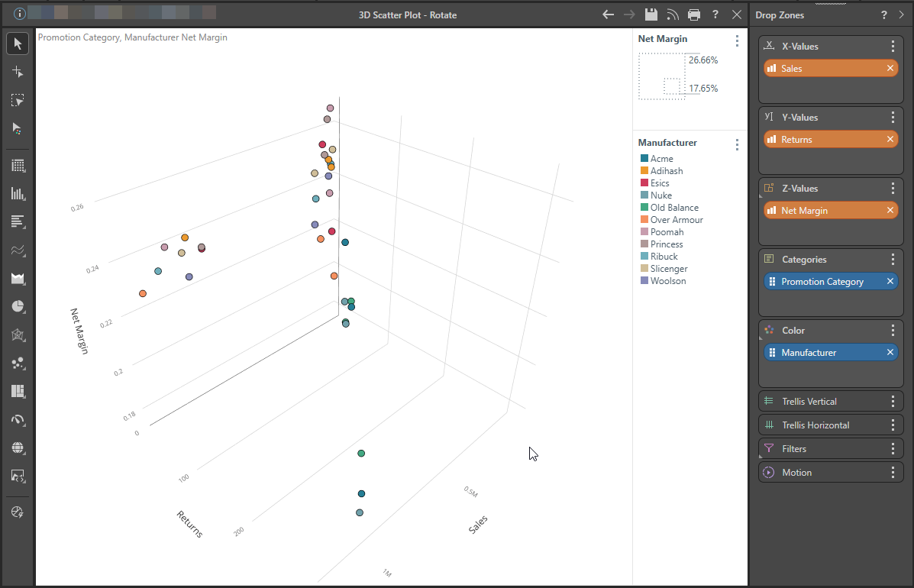The image size is (914, 588).
Task: Go back with the left arrow
Action: click(x=608, y=15)
